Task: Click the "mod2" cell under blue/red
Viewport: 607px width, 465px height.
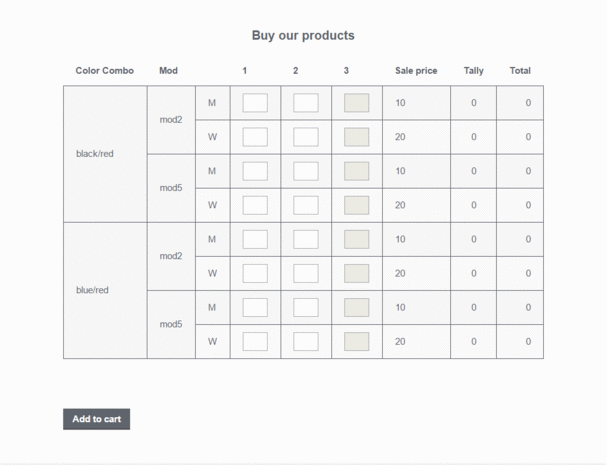Action: pyautogui.click(x=171, y=256)
